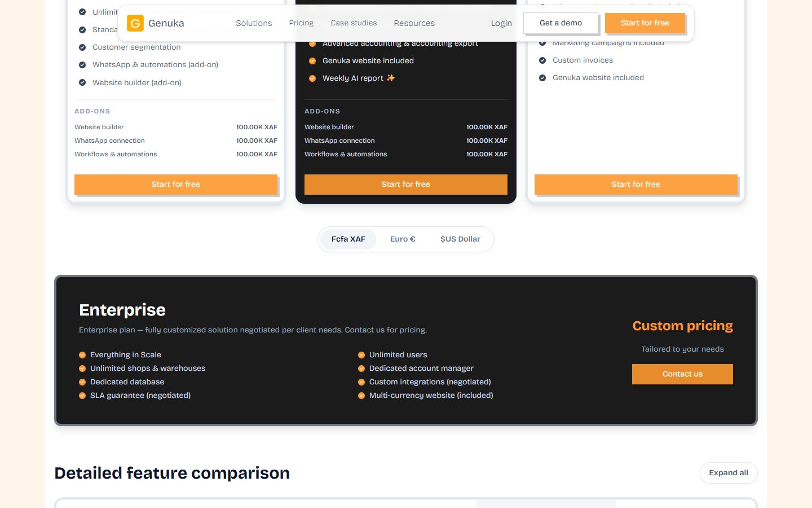Go to Pricing in navigation
The image size is (812, 508).
tap(301, 23)
